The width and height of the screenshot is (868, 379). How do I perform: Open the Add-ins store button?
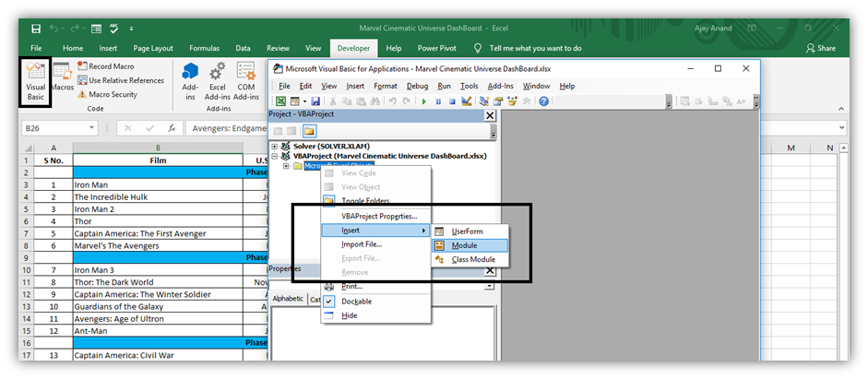coord(190,81)
